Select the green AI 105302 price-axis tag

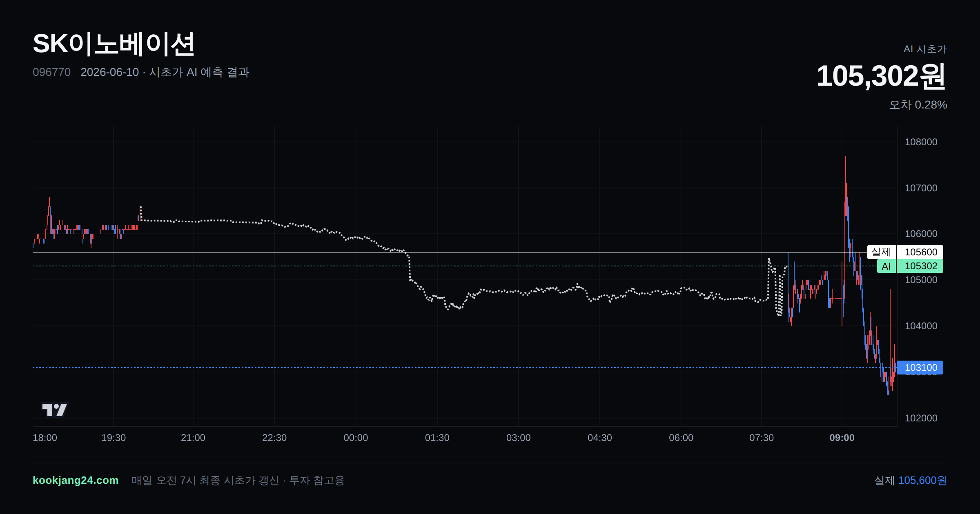click(910, 266)
